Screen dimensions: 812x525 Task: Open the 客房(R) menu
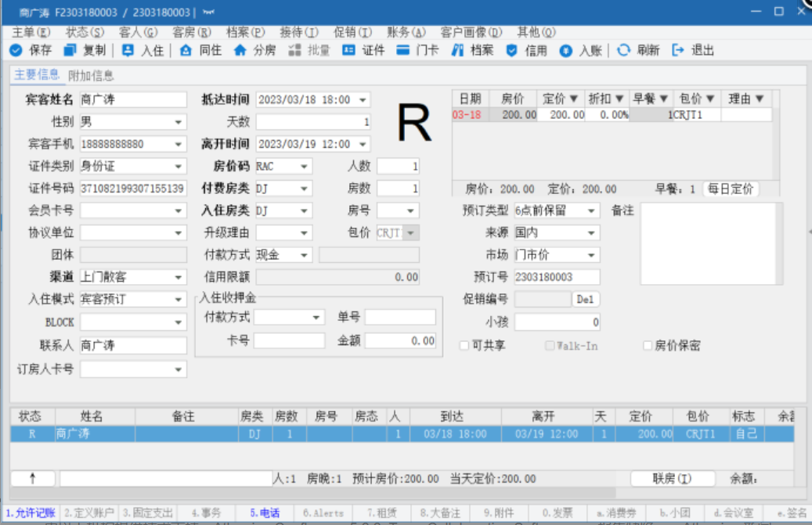tap(192, 32)
